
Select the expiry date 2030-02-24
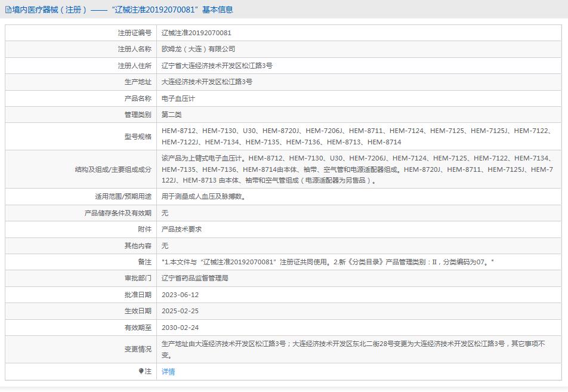point(180,327)
